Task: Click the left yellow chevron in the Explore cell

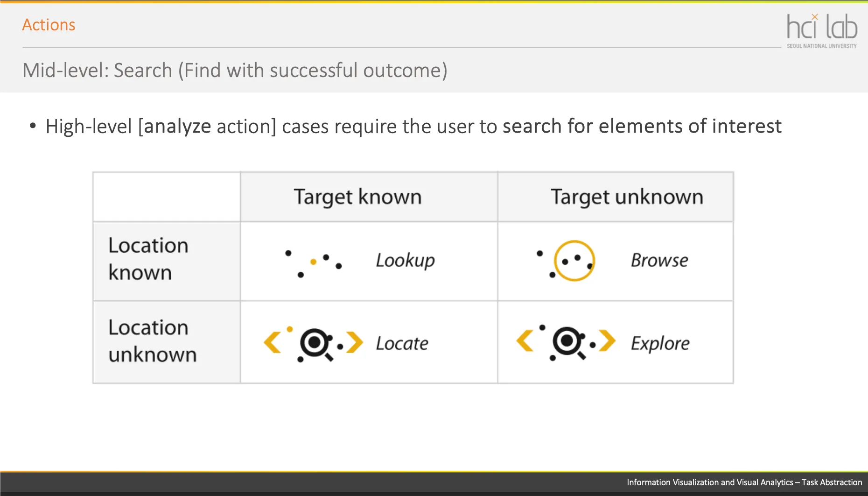Action: pos(525,340)
